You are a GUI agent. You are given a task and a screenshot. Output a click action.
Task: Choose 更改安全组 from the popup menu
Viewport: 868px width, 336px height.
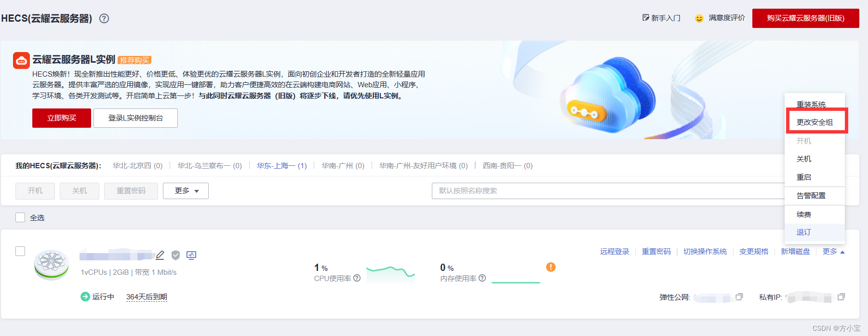pyautogui.click(x=815, y=122)
